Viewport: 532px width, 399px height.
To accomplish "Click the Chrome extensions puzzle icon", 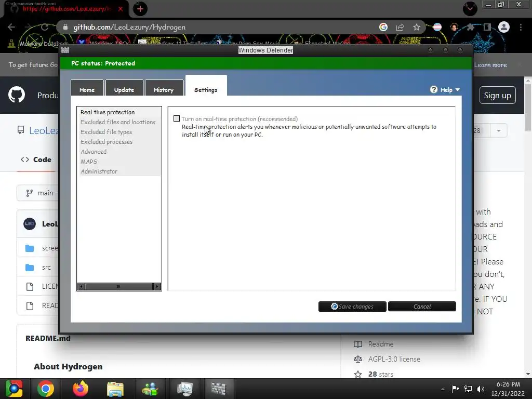I will tap(471, 27).
